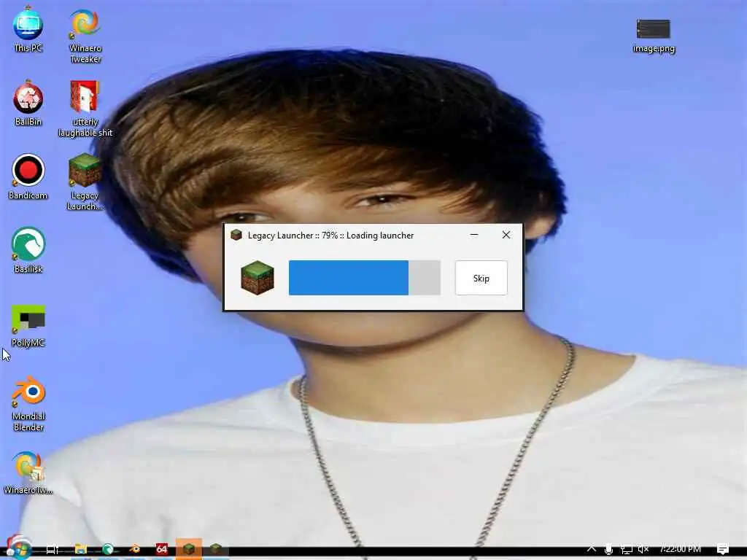This screenshot has width=747, height=560.
Task: Open File Explorer from the taskbar
Action: [80, 549]
